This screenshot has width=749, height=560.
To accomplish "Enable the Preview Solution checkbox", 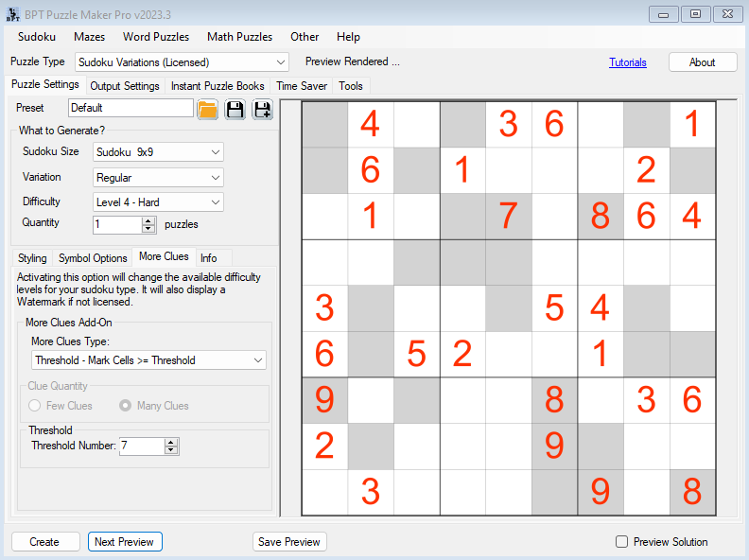I will pyautogui.click(x=621, y=542).
